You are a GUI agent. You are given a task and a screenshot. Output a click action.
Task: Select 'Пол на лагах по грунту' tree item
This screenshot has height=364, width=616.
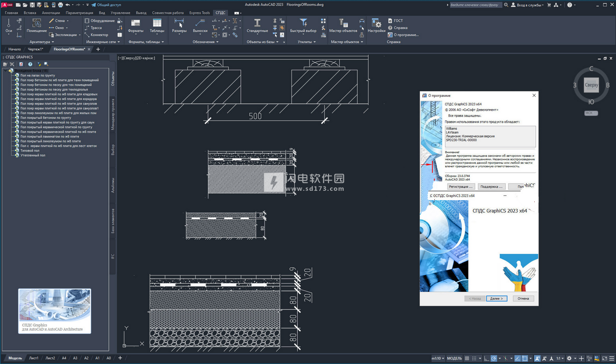pyautogui.click(x=38, y=75)
